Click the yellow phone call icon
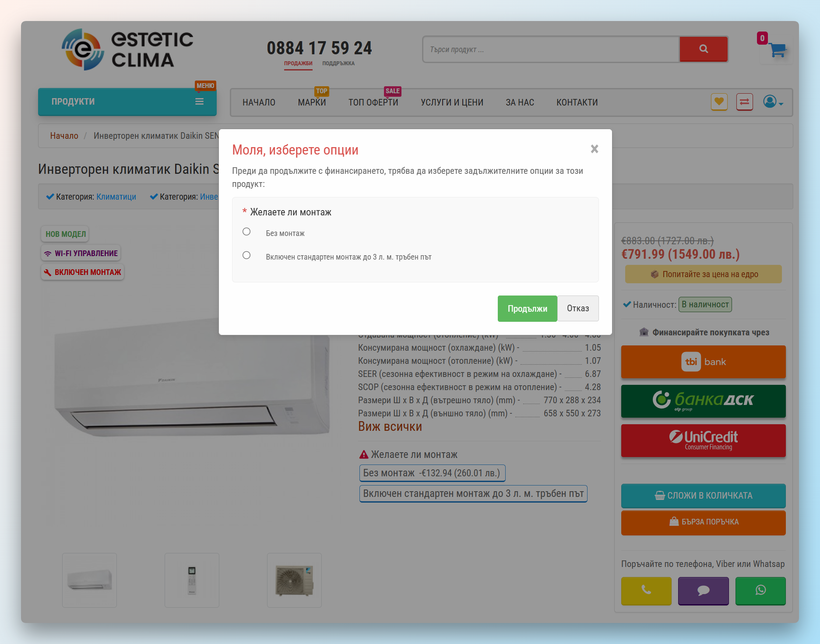 (646, 590)
